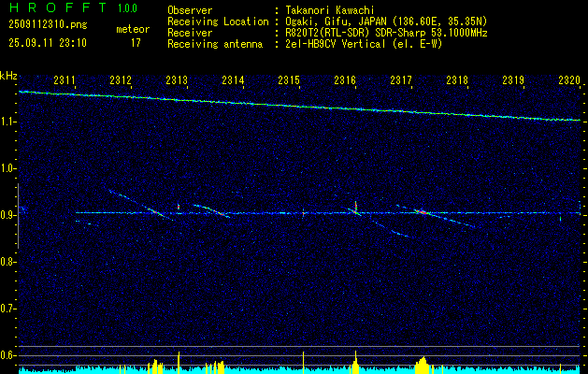Click the 2312 time axis marker
Image resolution: width=588 pixels, height=374 pixels.
[x=121, y=79]
